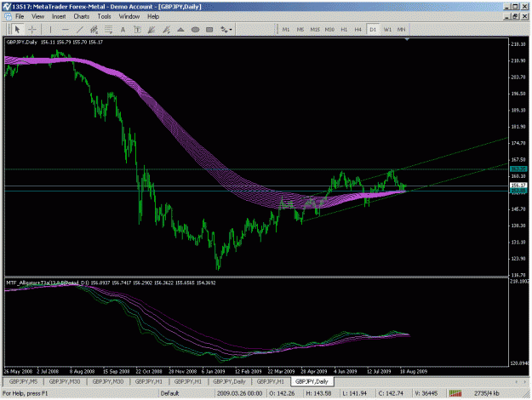Select the highlighted GBPJPY,Daily chart tab
Viewport: 532px width, 400px height.
click(x=312, y=381)
